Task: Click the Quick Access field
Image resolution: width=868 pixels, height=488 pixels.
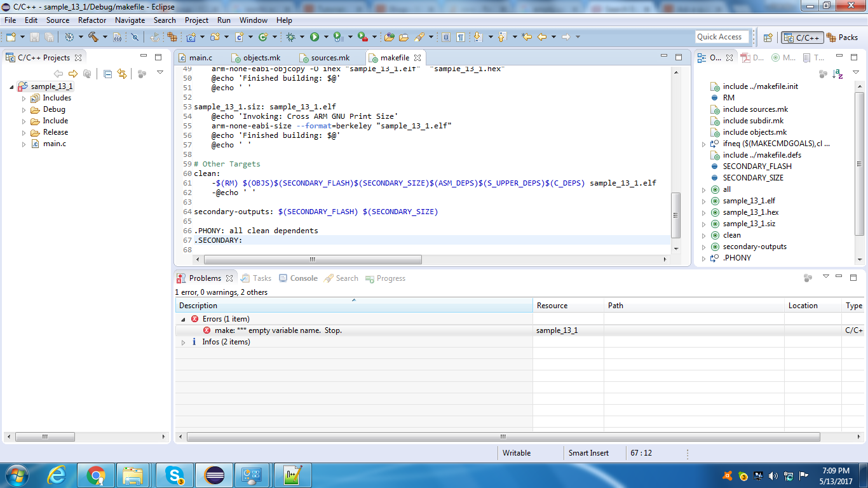Action: 722,37
